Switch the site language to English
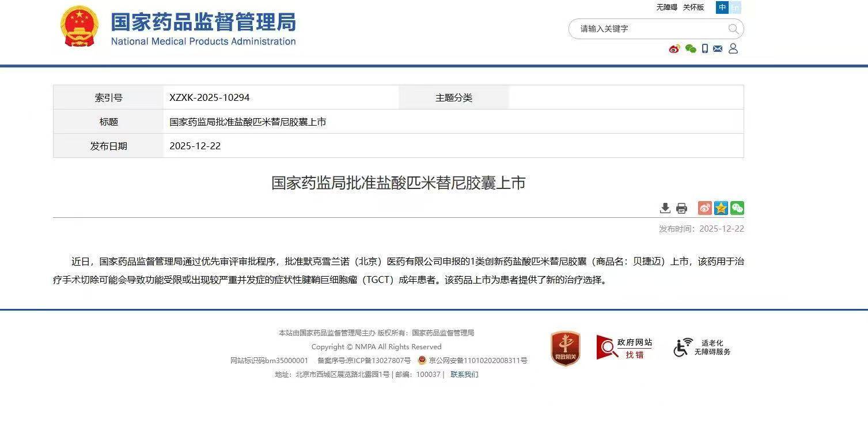Screen dimensions: 868x423 (734, 7)
